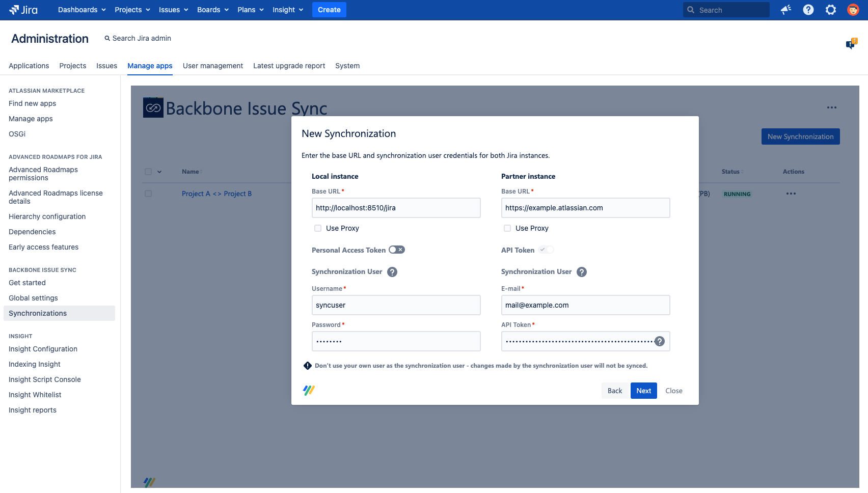Enable Use Proxy for Local instance
Image resolution: width=868 pixels, height=493 pixels.
318,228
